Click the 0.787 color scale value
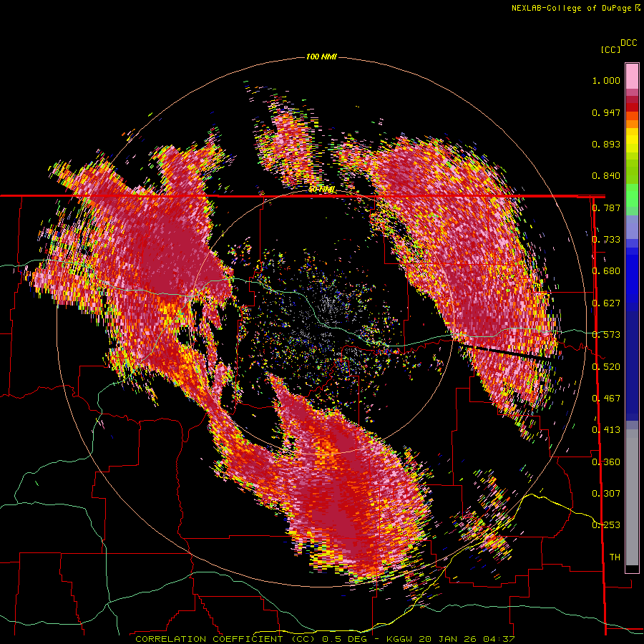Image resolution: width=644 pixels, height=644 pixels. (606, 208)
